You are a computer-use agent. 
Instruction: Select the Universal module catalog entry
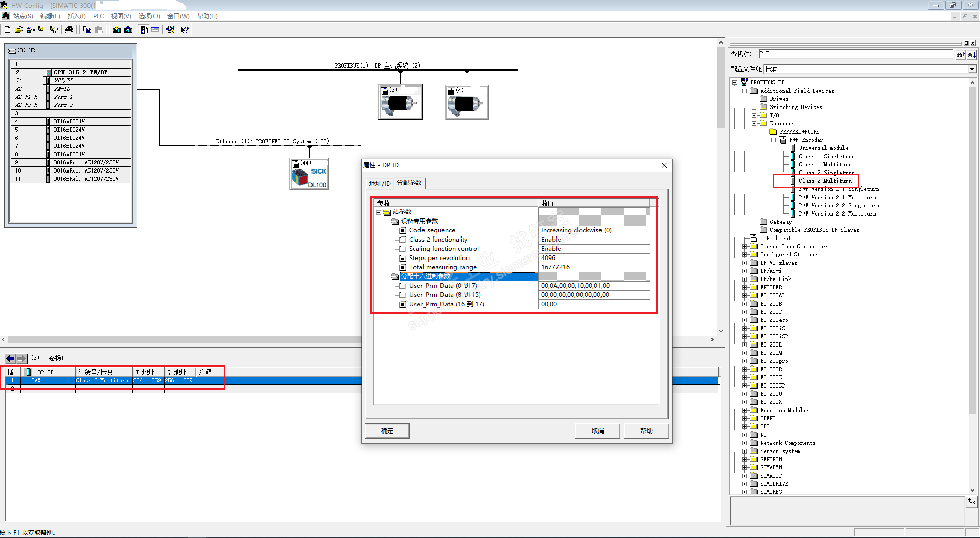pos(823,148)
